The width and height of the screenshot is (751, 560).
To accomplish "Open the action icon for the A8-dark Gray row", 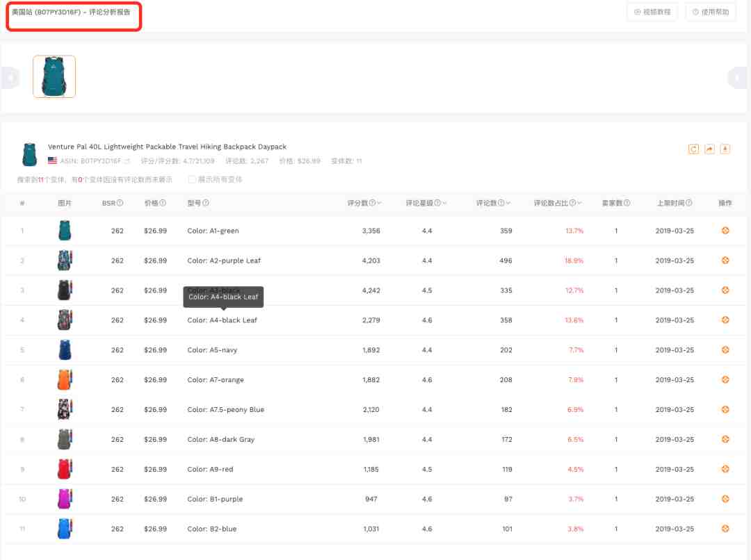I will coord(725,439).
